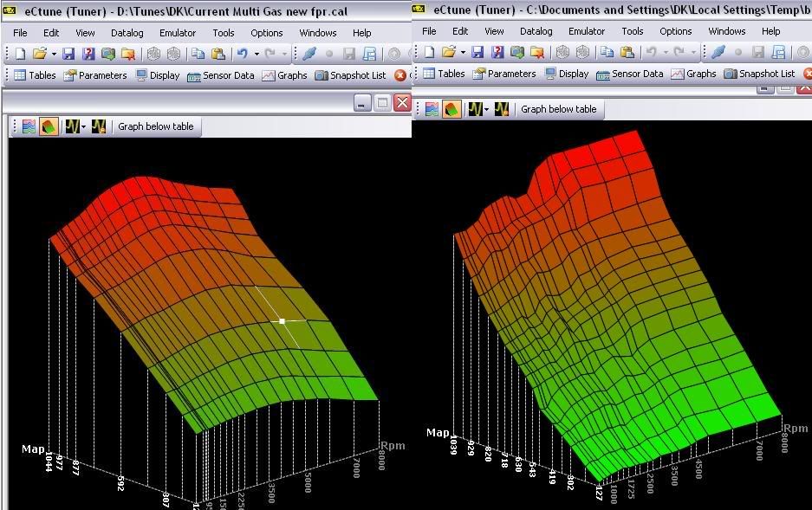Viewport: 812px width, 510px height.
Task: Click the locked waveform icon, Temp-file window
Action: point(501,109)
